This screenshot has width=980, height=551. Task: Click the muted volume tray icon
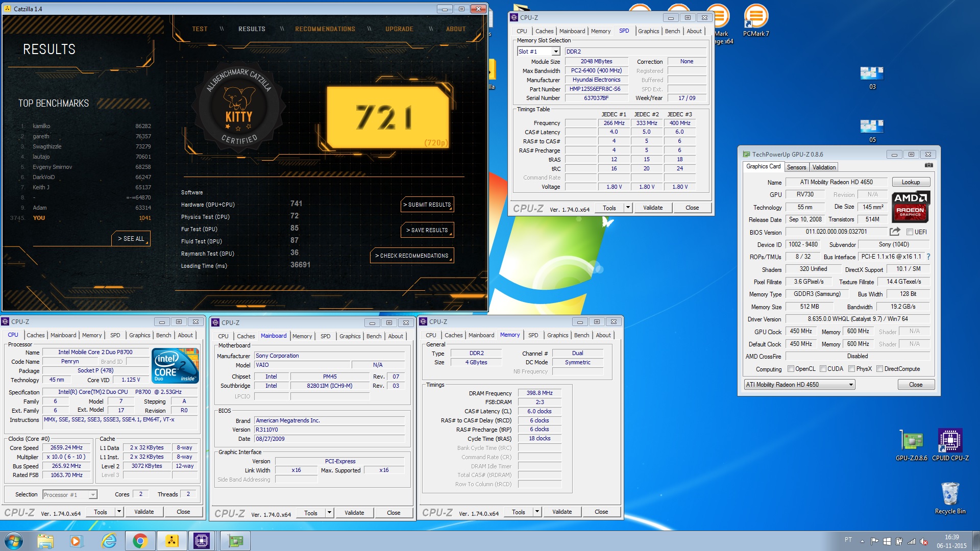point(924,541)
